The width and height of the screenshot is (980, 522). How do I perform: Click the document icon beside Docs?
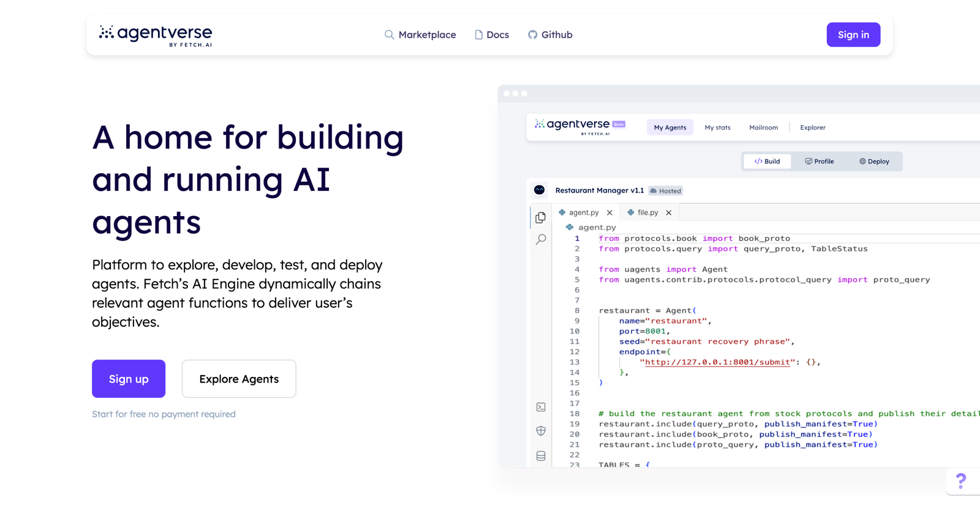(478, 35)
